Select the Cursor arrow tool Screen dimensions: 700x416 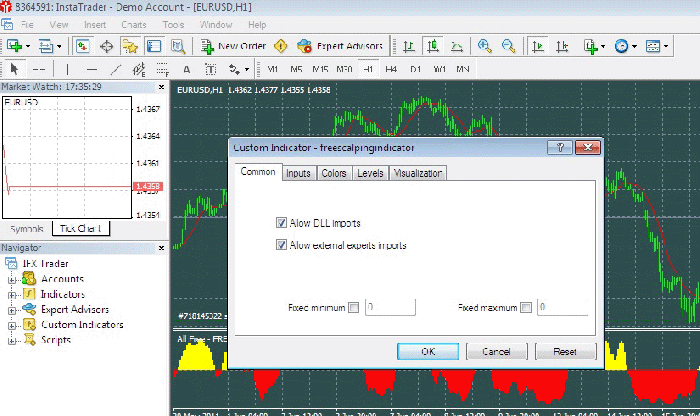[x=14, y=69]
